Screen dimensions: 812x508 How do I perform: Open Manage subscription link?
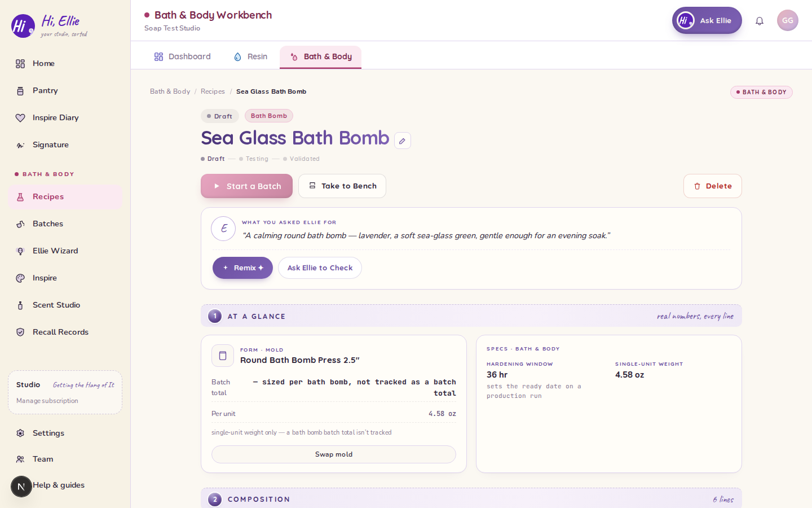point(47,401)
